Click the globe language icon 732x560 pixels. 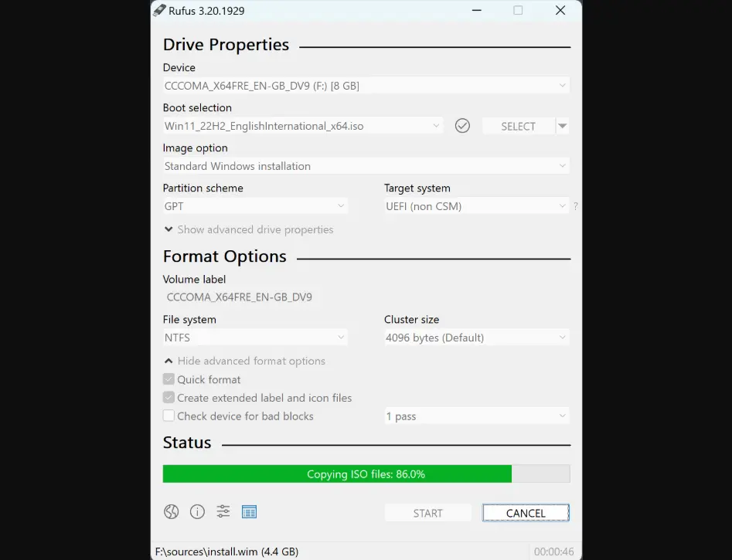(x=172, y=511)
